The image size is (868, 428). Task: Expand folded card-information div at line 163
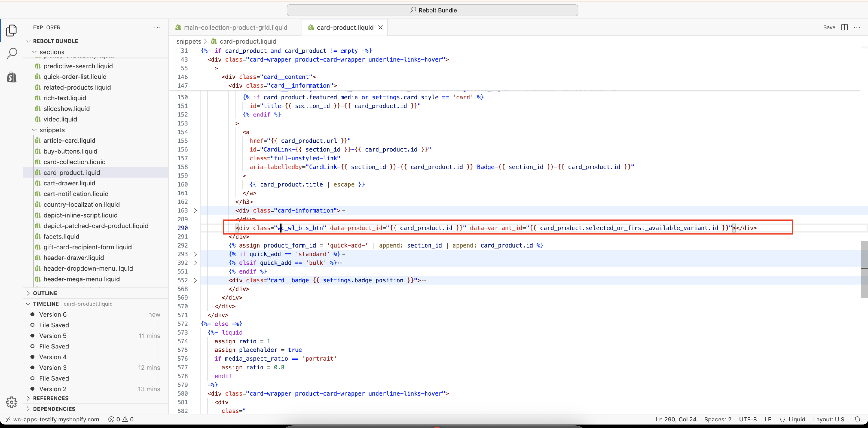click(195, 211)
